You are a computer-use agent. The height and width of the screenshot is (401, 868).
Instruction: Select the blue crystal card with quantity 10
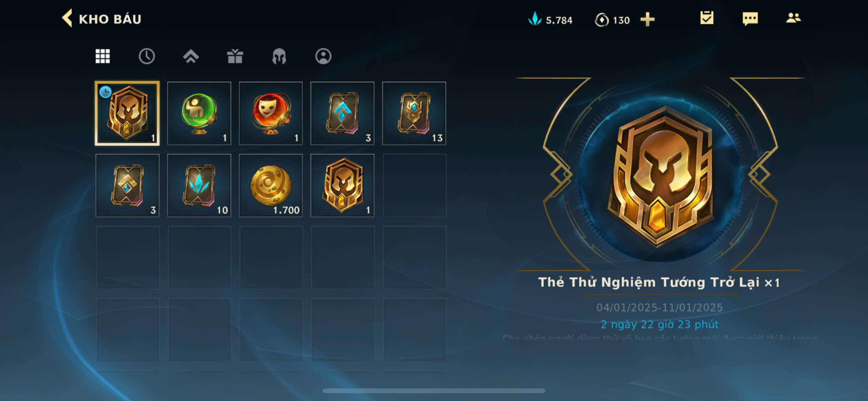tap(199, 186)
